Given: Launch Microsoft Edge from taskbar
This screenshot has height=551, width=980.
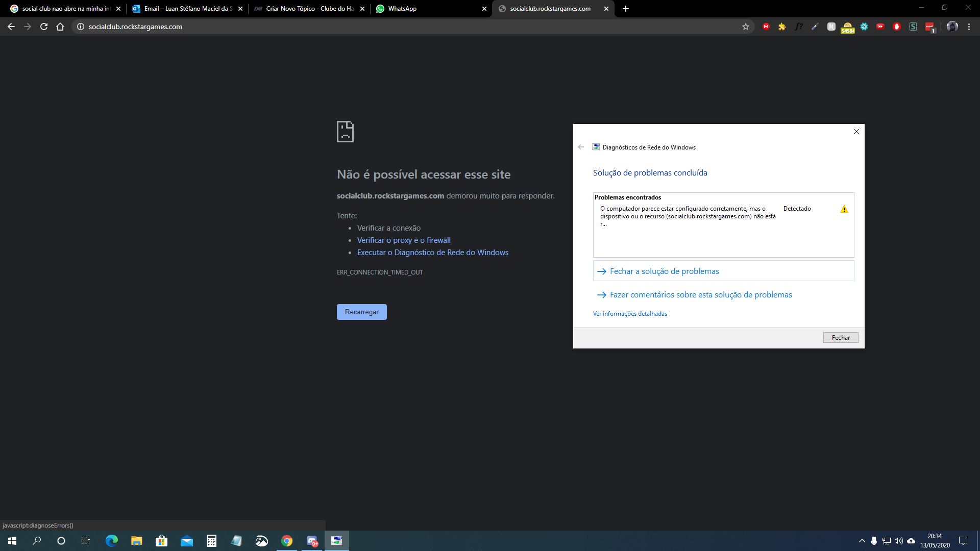Looking at the screenshot, I should 111,541.
